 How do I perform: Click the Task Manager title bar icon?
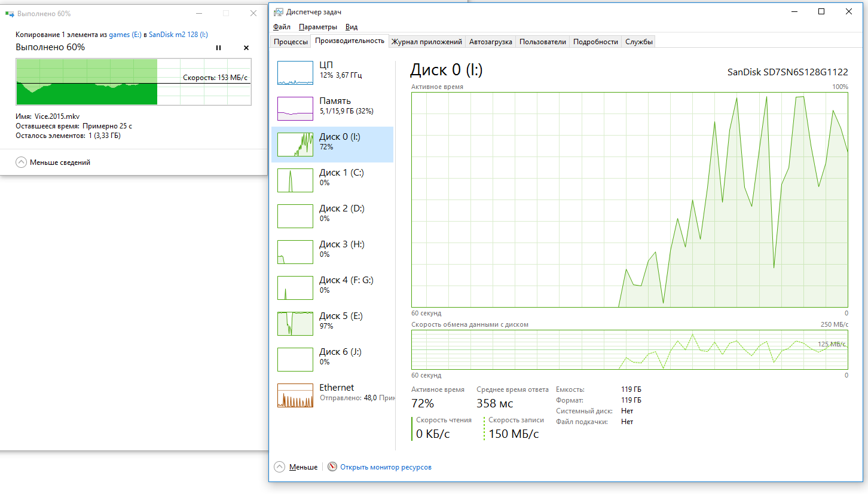pos(279,12)
